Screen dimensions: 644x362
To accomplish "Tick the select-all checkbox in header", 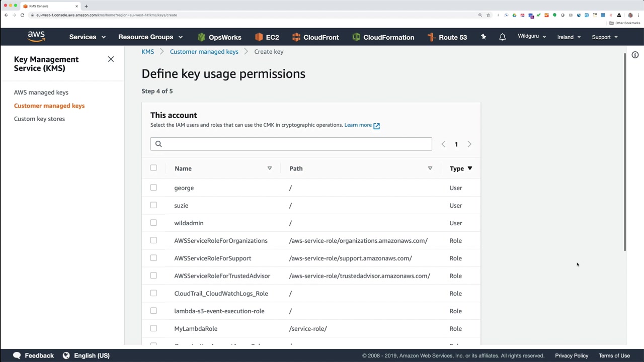I will coord(153,168).
